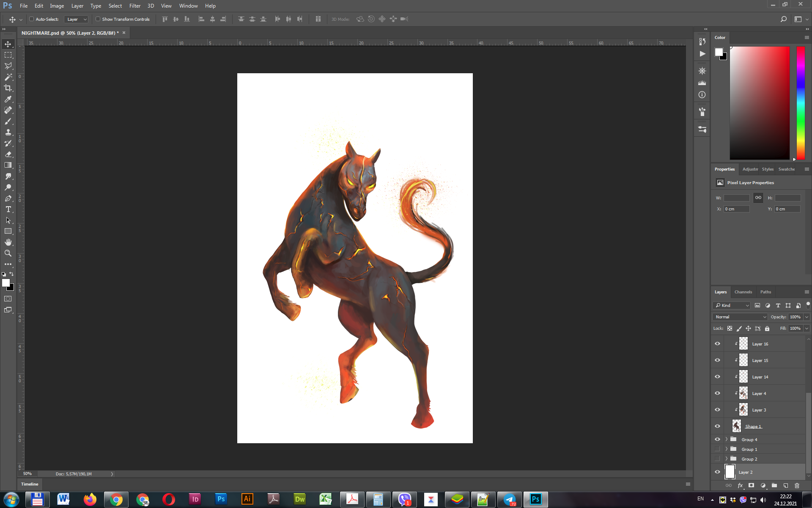Show Group 1 visibility box
Viewport: 812px width, 508px height.
click(717, 449)
